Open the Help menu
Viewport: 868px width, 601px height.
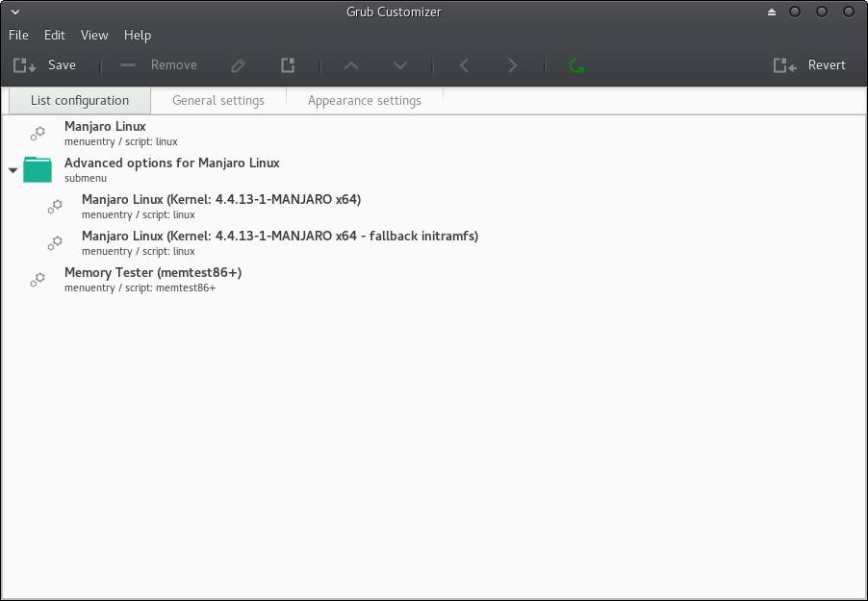(x=138, y=35)
